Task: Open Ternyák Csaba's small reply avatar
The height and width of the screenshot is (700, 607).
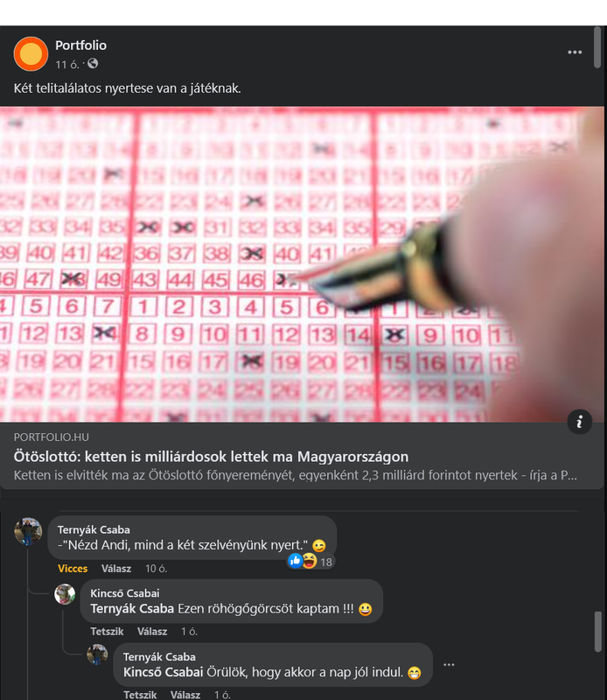Action: click(x=97, y=654)
